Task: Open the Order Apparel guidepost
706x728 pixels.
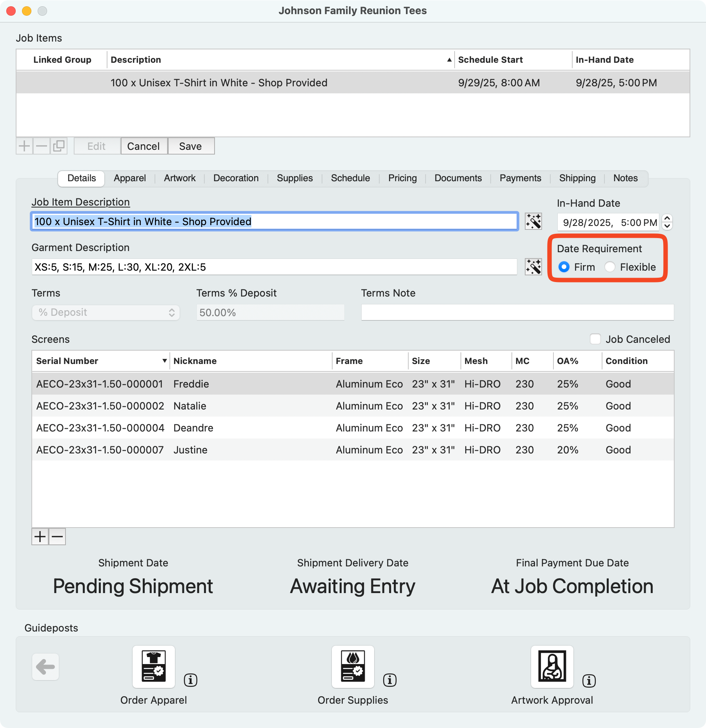Action: [x=153, y=667]
